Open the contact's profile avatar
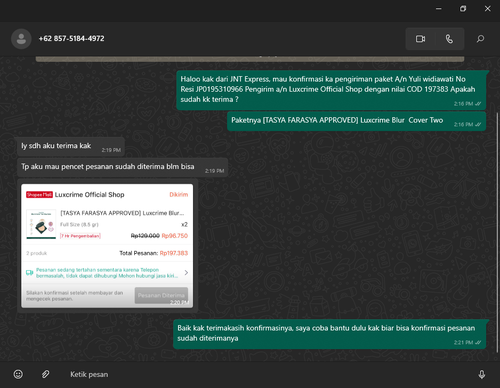This screenshot has height=388, width=500. (x=21, y=39)
